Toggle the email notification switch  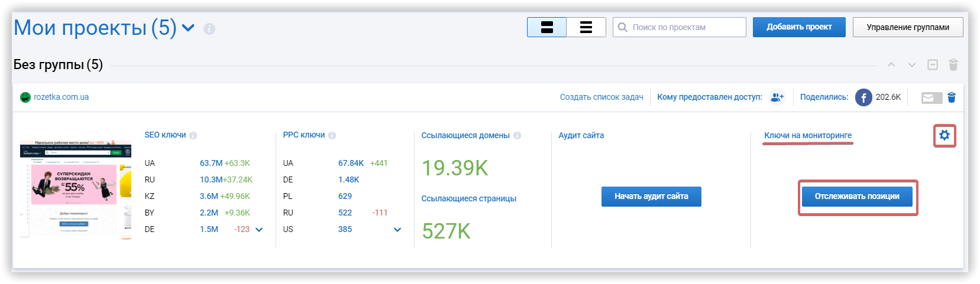(932, 97)
